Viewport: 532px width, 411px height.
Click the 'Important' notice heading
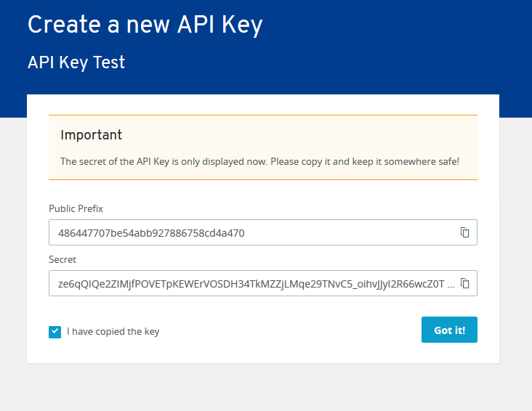[x=91, y=135]
